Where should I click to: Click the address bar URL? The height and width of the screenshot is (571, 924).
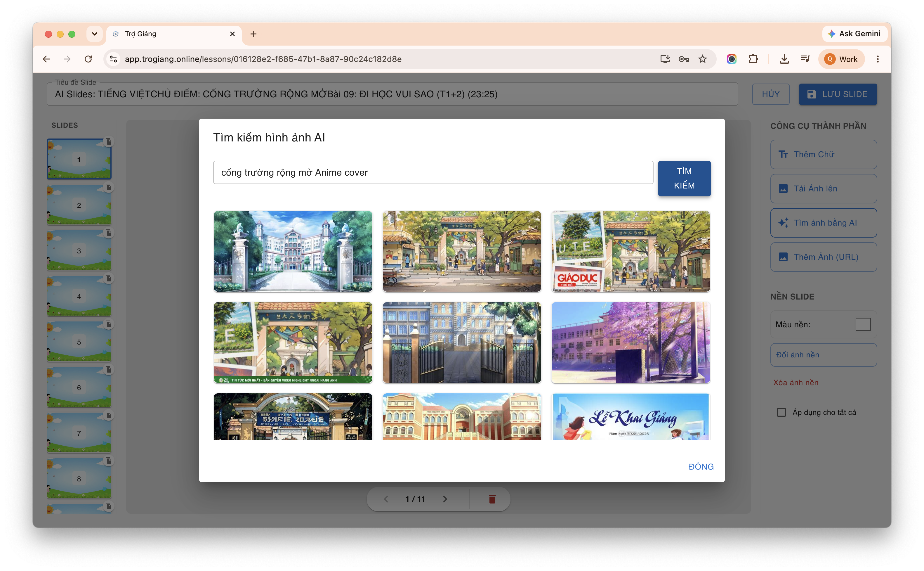pyautogui.click(x=263, y=59)
